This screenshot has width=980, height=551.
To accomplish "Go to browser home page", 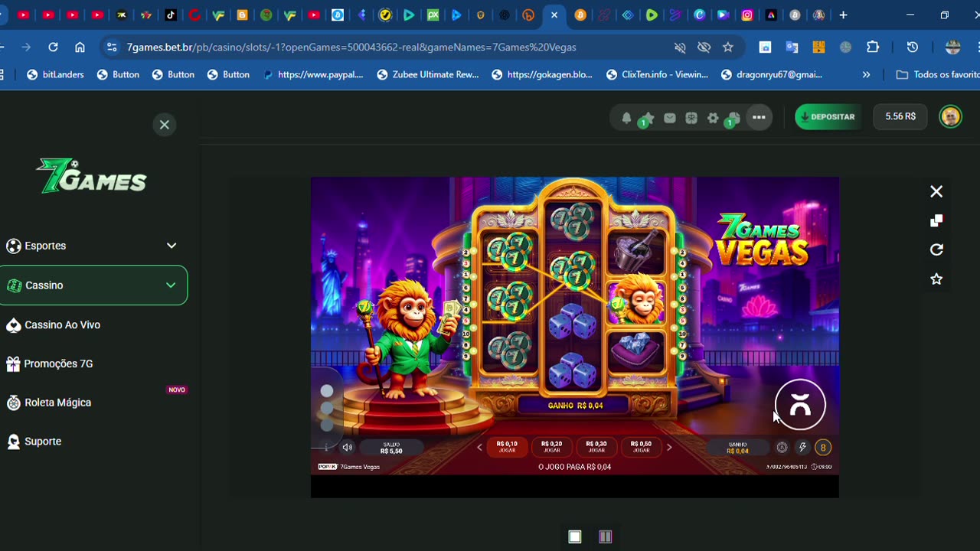I will click(x=80, y=47).
